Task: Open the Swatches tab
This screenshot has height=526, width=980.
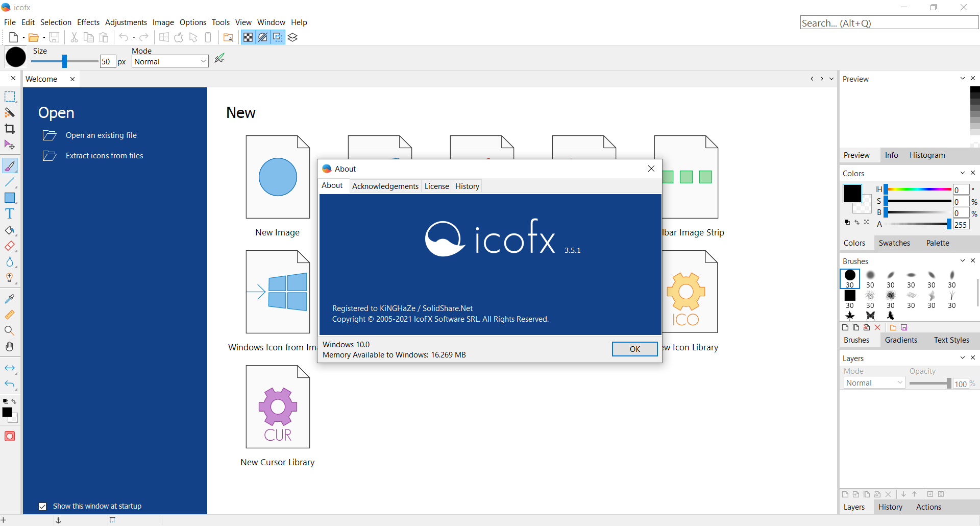Action: pyautogui.click(x=894, y=243)
